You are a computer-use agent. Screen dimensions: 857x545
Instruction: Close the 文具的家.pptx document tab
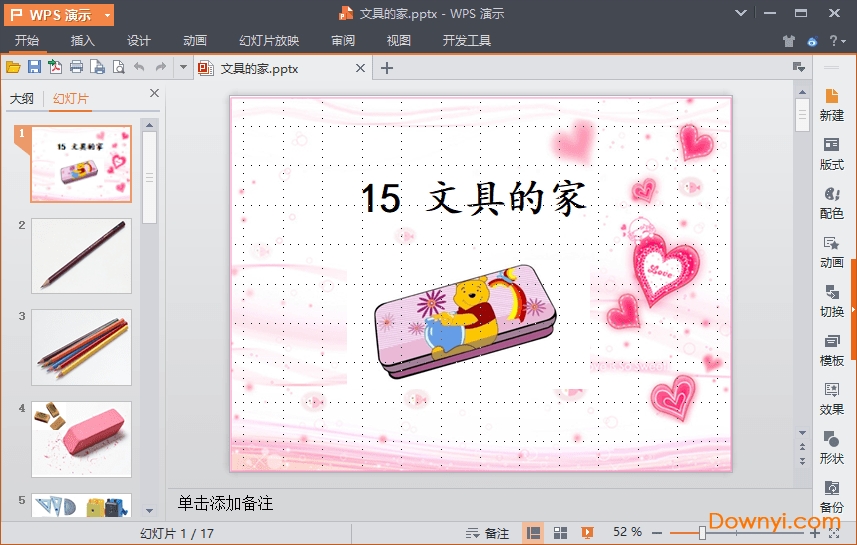tap(360, 68)
